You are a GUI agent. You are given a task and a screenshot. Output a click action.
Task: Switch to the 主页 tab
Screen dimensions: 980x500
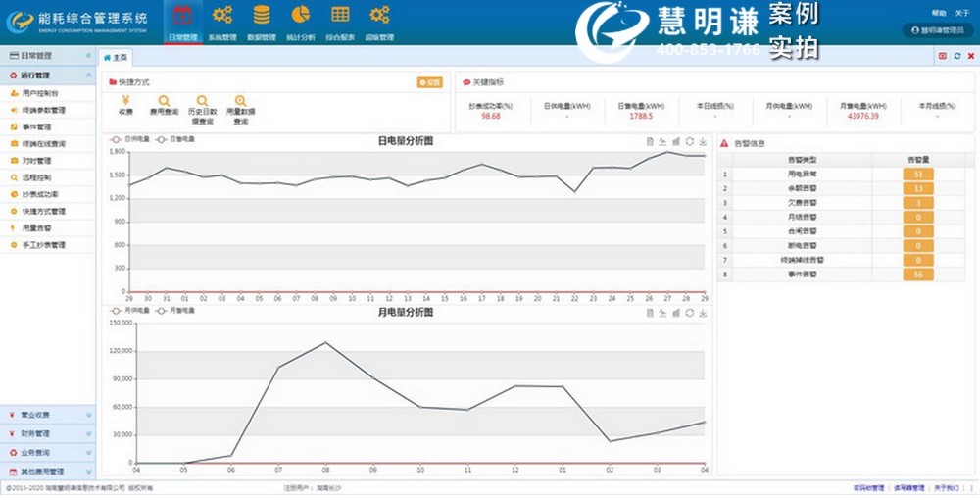pos(117,58)
